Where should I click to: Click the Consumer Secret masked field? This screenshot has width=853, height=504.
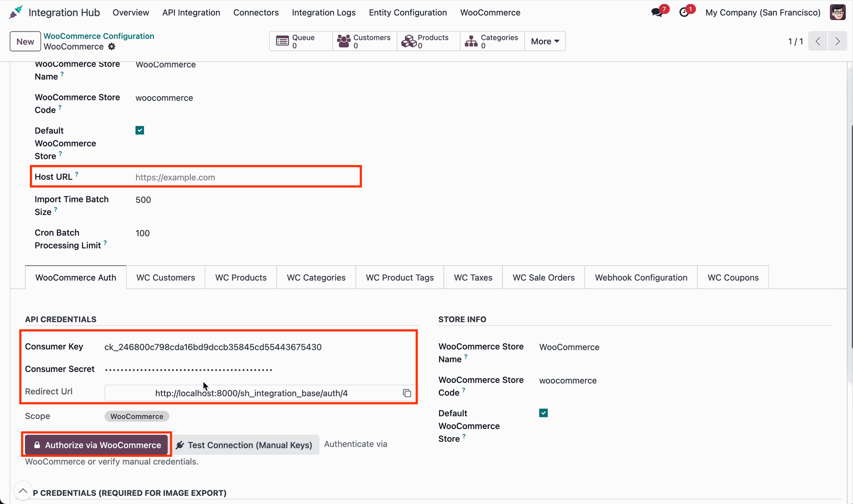[x=260, y=369]
